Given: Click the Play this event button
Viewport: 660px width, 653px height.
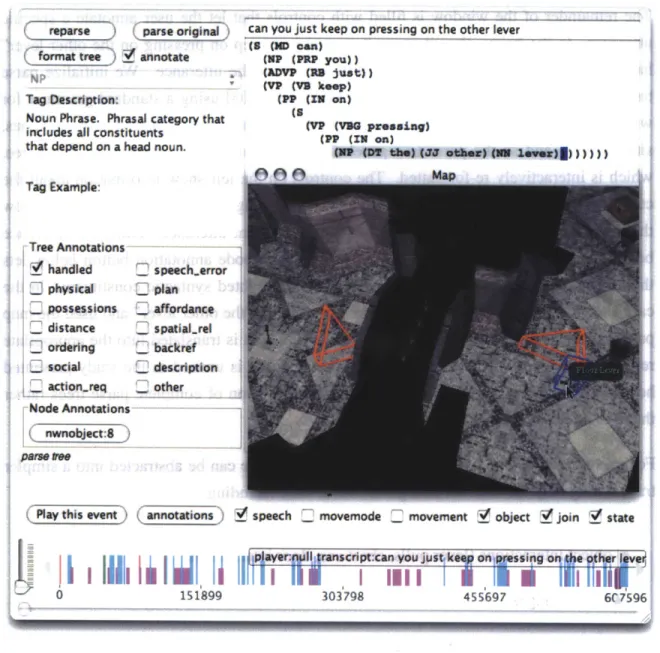Looking at the screenshot, I should pyautogui.click(x=77, y=515).
